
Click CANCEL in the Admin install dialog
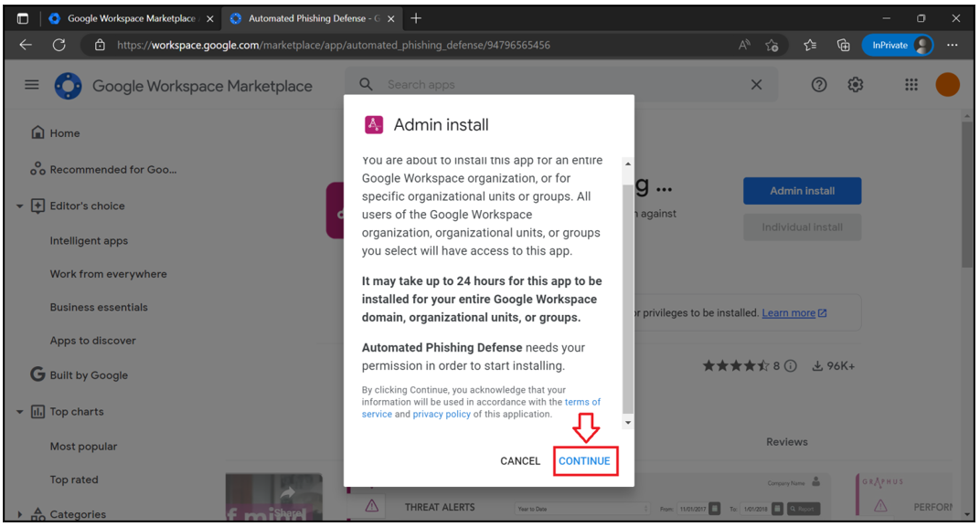[520, 461]
